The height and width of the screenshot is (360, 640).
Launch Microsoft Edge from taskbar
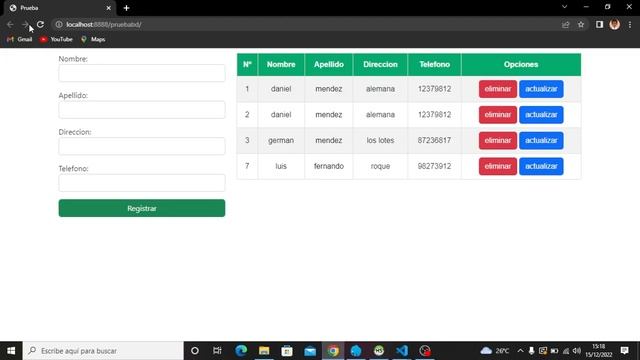(x=241, y=351)
